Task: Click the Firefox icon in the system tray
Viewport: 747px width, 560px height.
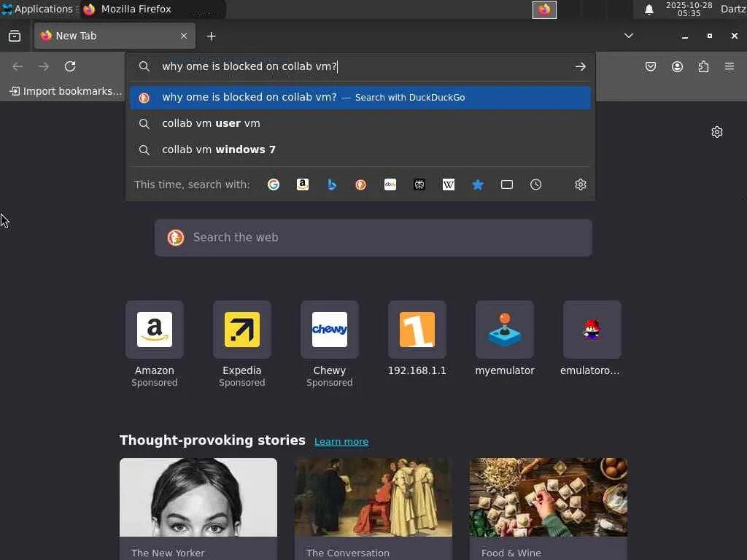Action: (544, 9)
